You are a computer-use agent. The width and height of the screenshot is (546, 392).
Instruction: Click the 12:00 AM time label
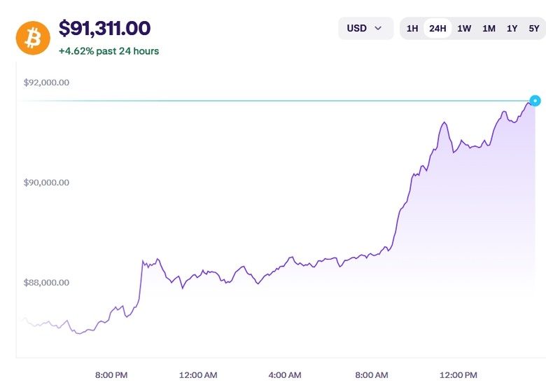[198, 375]
